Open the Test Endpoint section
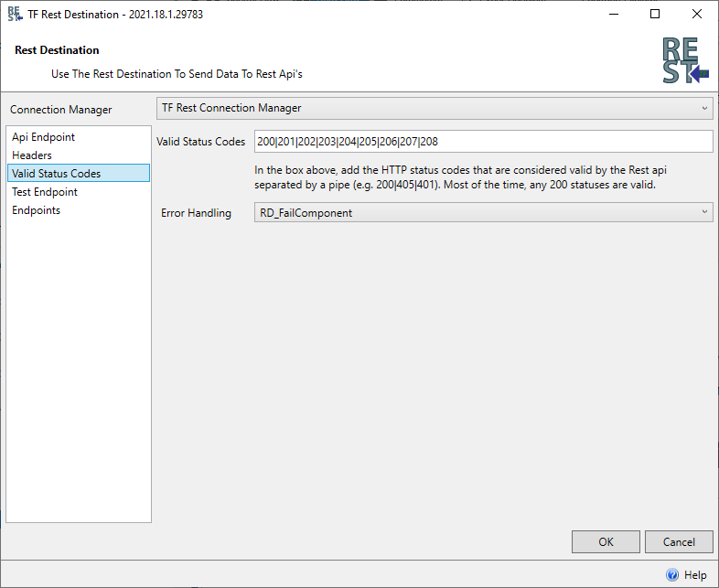Viewport: 719px width, 588px height. [x=45, y=192]
